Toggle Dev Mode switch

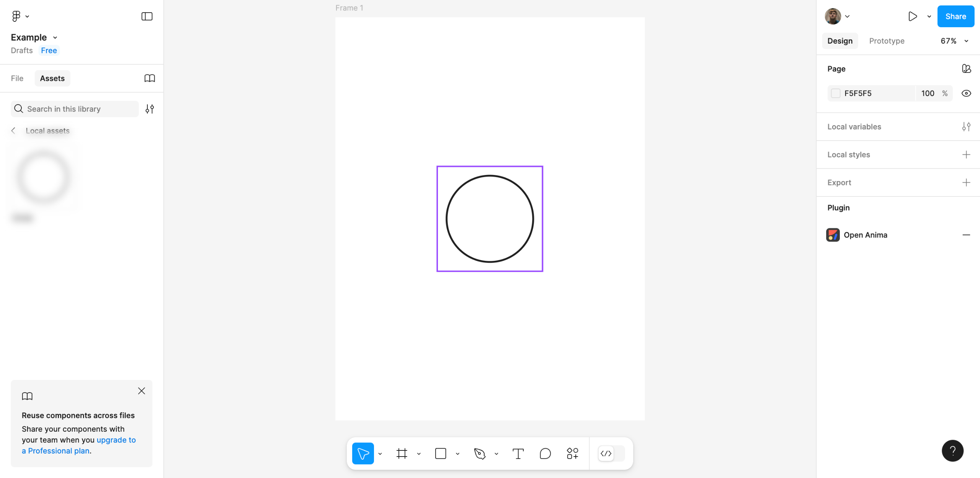(x=611, y=453)
